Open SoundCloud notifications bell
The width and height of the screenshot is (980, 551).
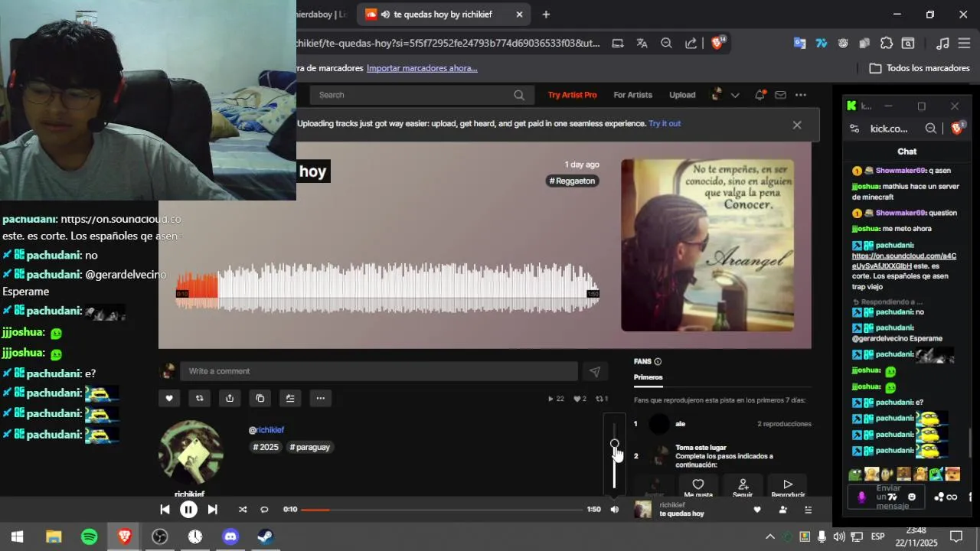(x=759, y=95)
